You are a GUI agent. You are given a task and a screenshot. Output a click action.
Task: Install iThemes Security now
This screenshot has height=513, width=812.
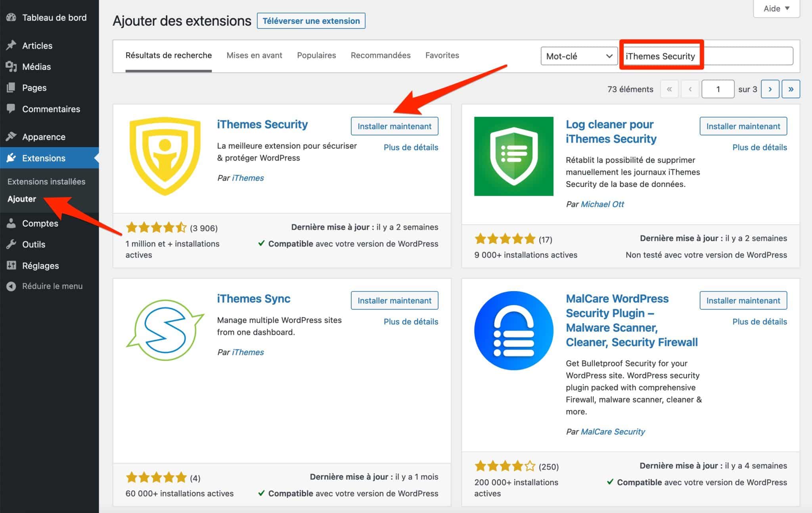click(395, 126)
